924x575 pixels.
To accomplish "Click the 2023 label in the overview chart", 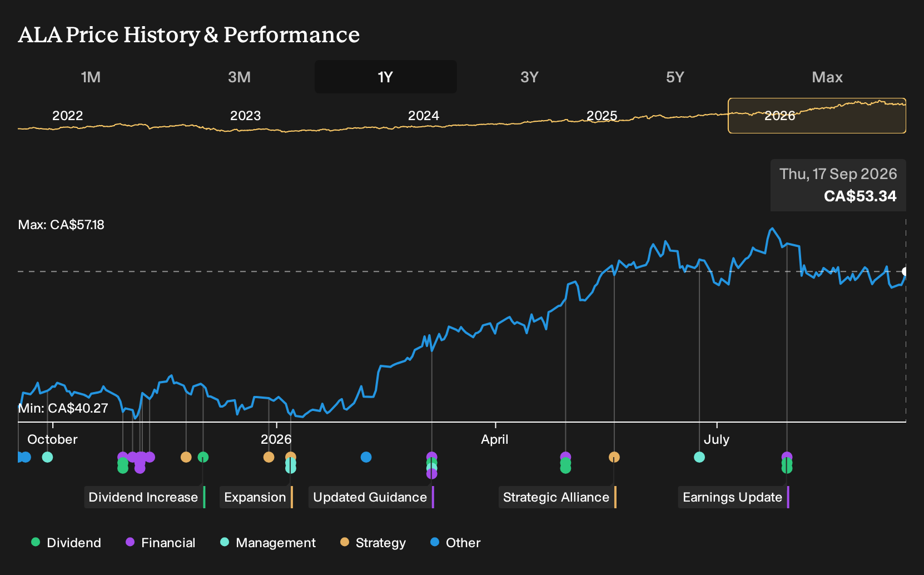I will [x=245, y=116].
